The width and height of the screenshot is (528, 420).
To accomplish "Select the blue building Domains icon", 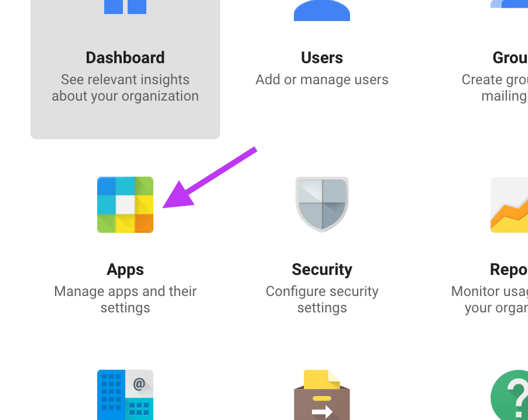I will tap(125, 395).
